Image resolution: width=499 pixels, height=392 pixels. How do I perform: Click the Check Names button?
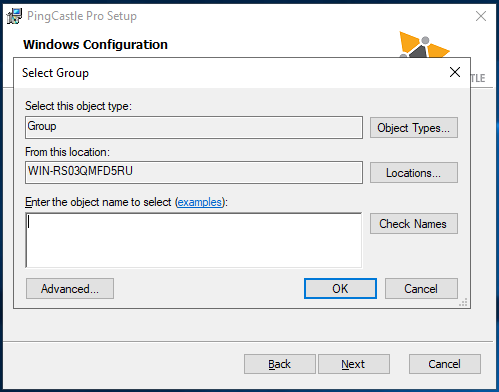tap(414, 224)
